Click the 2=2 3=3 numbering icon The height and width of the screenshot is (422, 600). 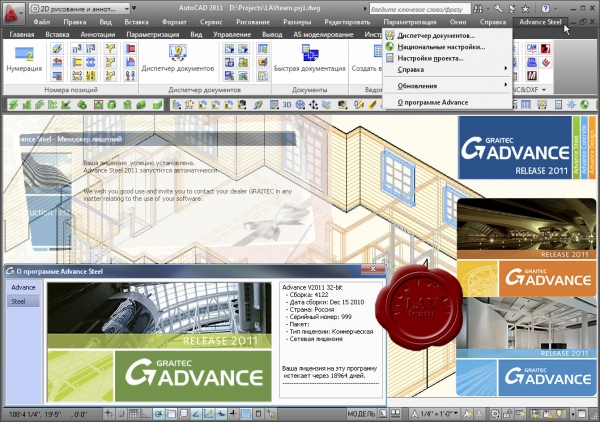[x=77, y=75]
